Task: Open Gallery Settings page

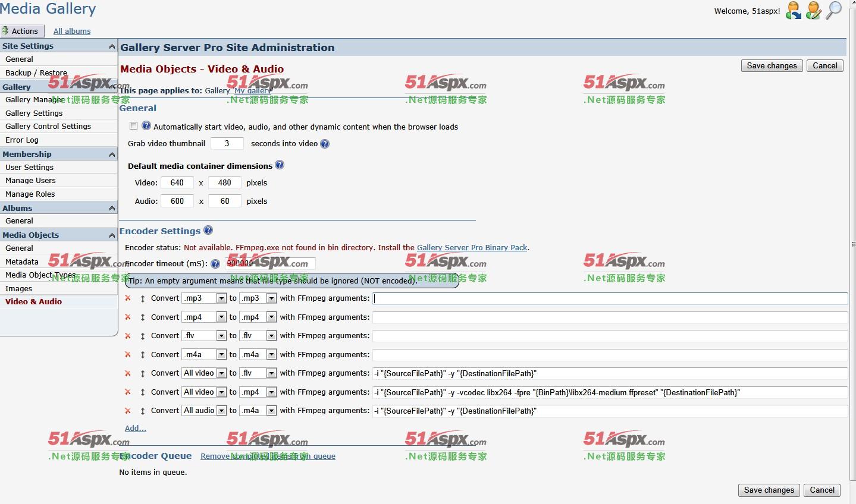Action: [x=34, y=113]
